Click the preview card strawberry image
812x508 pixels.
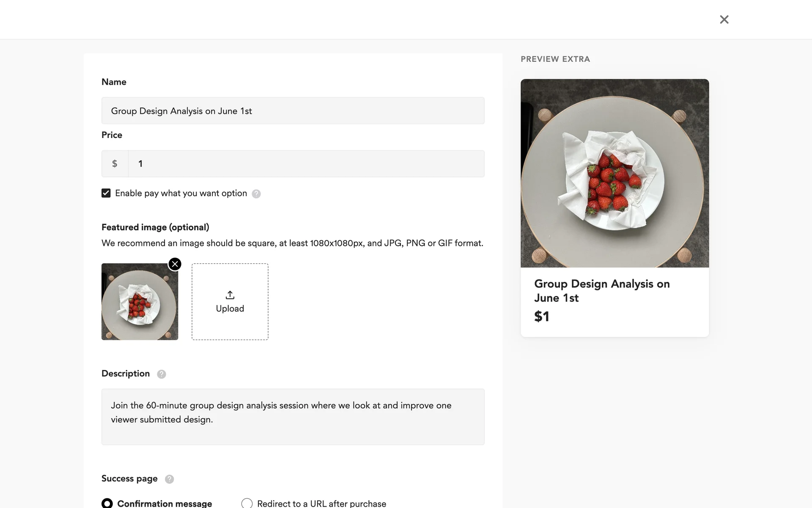[x=614, y=173]
